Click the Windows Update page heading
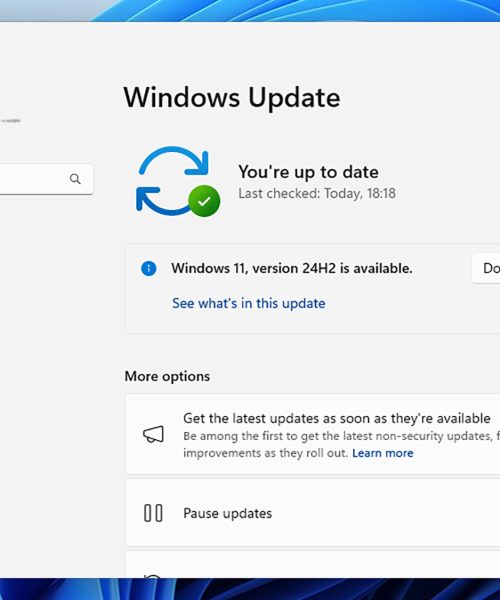 pyautogui.click(x=232, y=97)
